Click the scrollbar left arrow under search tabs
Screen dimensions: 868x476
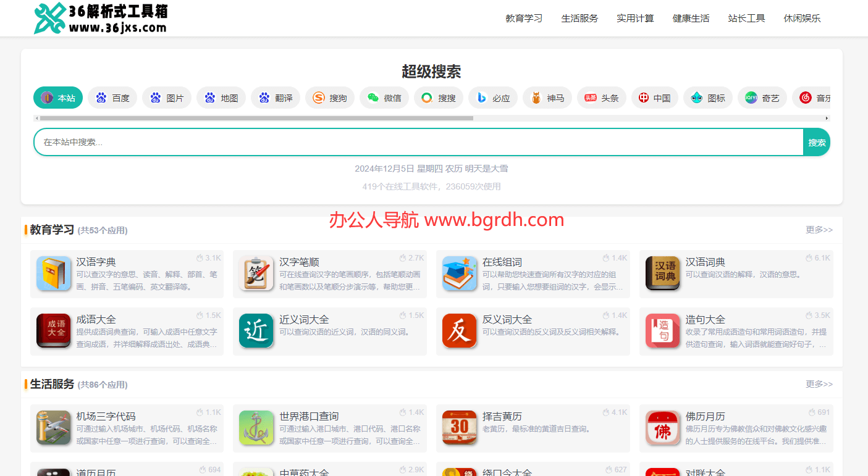click(x=36, y=118)
